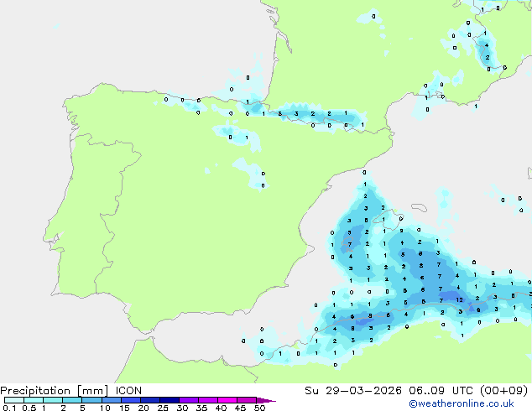Click the '06..09 UTC' time range
Image resolution: width=532 pixels, height=411 pixels.
(441, 391)
